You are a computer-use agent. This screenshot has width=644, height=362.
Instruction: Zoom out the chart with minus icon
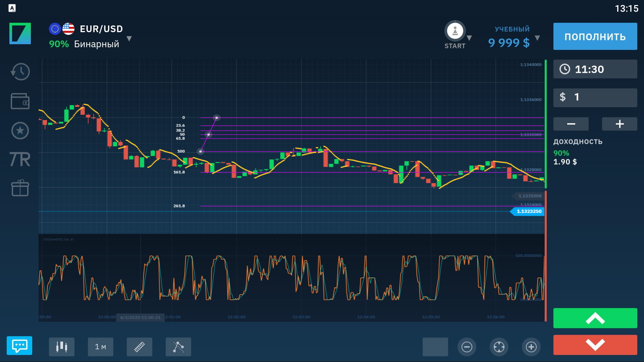pos(467,347)
